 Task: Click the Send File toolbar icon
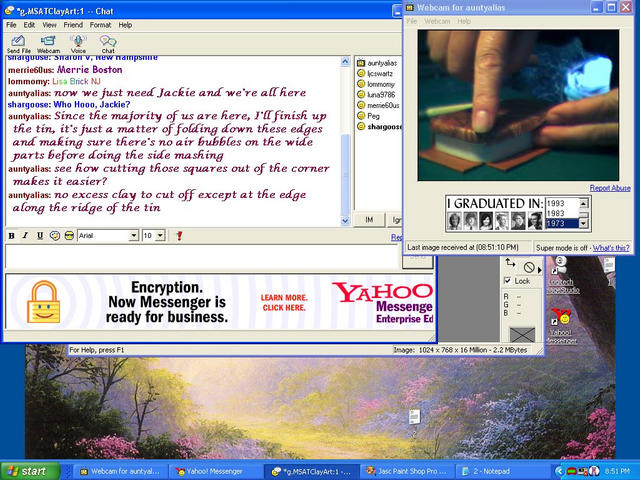pyautogui.click(x=18, y=44)
